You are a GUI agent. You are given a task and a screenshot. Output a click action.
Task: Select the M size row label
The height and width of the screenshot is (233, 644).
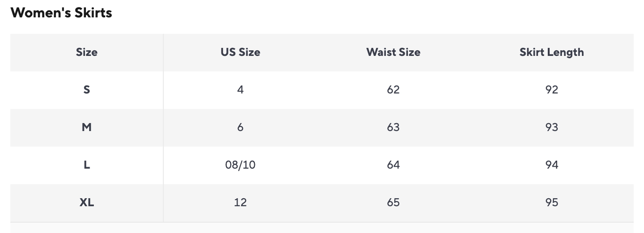(x=87, y=127)
